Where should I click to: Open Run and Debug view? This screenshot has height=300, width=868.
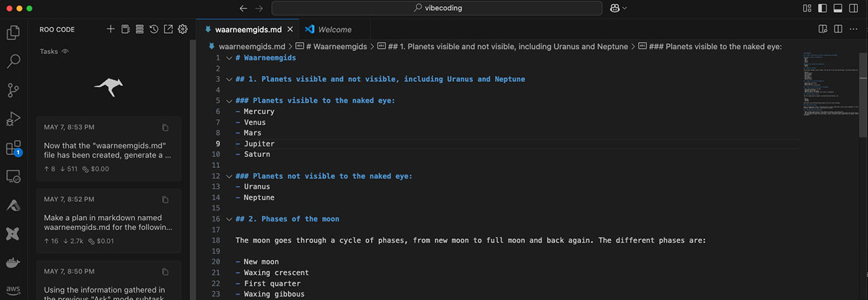[x=13, y=119]
